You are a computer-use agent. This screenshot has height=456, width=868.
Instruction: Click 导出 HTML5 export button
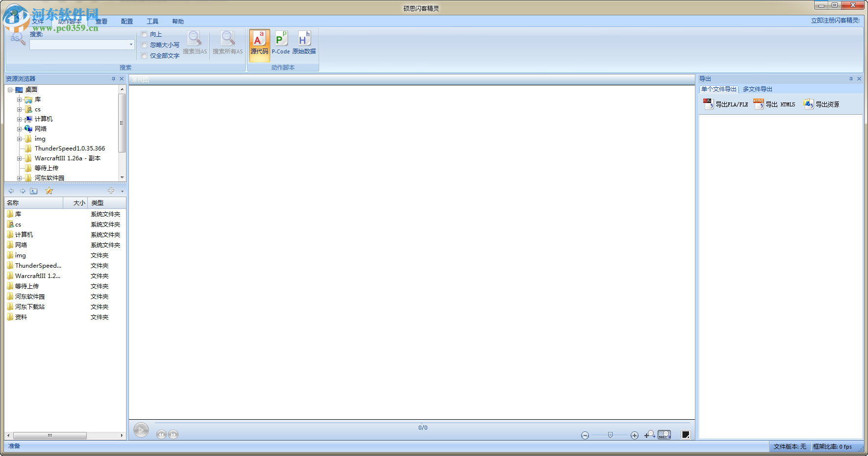click(x=774, y=104)
